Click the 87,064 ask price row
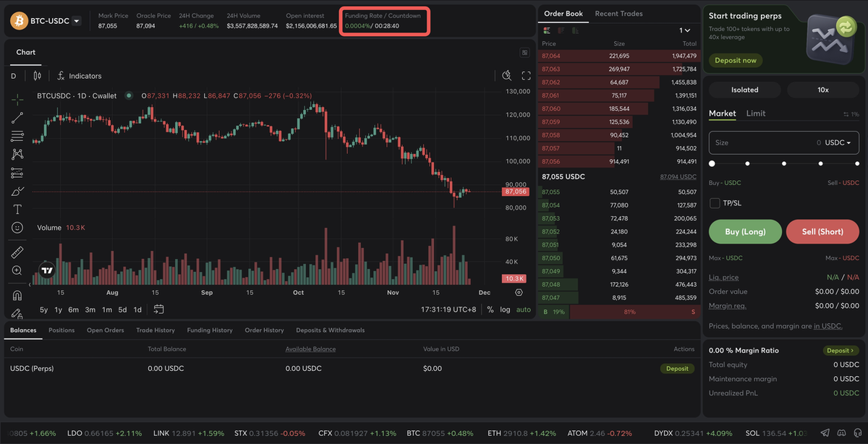The width and height of the screenshot is (868, 444). (619, 56)
